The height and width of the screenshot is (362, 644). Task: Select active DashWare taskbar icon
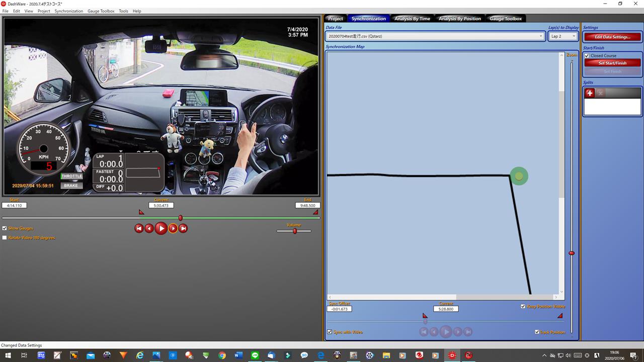[x=453, y=355]
